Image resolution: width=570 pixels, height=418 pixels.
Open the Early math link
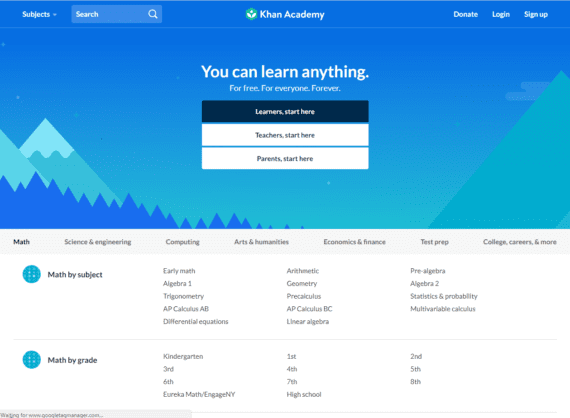tap(179, 271)
